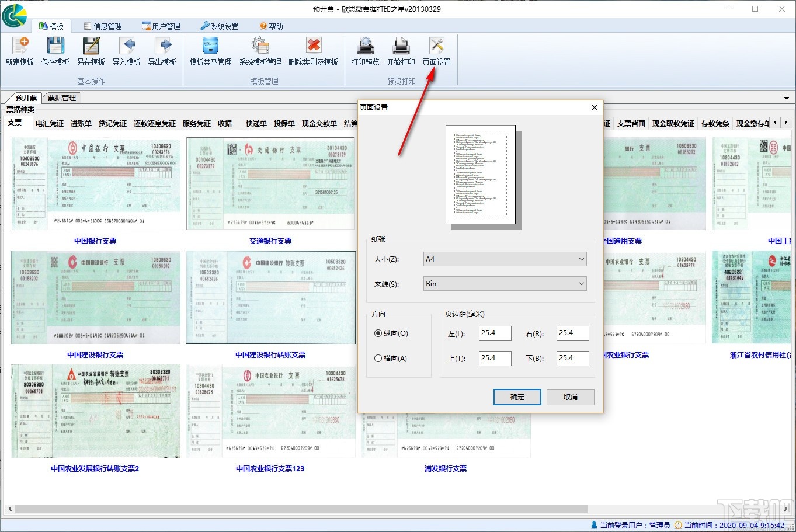Select 纵向 portrait orientation radio button

click(x=378, y=333)
